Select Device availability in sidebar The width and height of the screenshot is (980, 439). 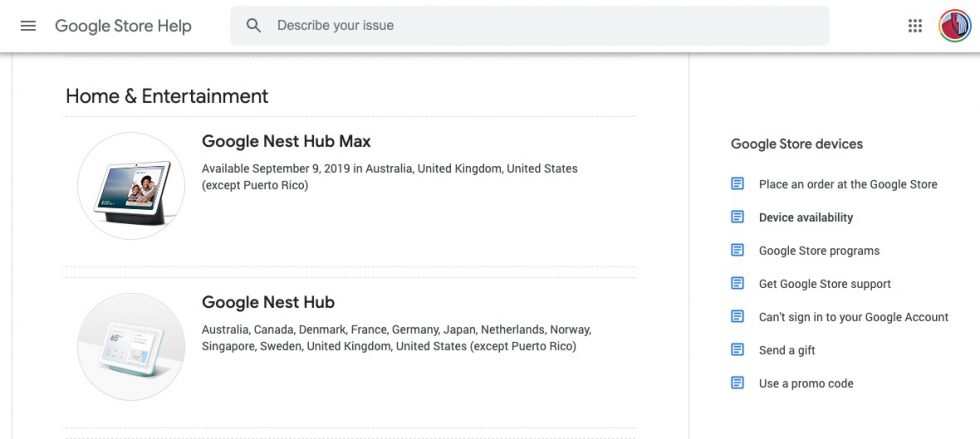[806, 217]
